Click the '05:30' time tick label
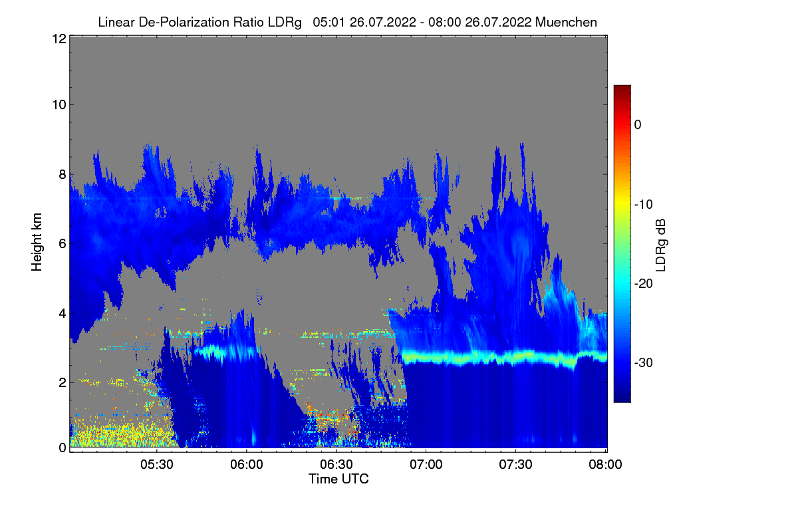This screenshot has height=532, width=798. click(157, 465)
